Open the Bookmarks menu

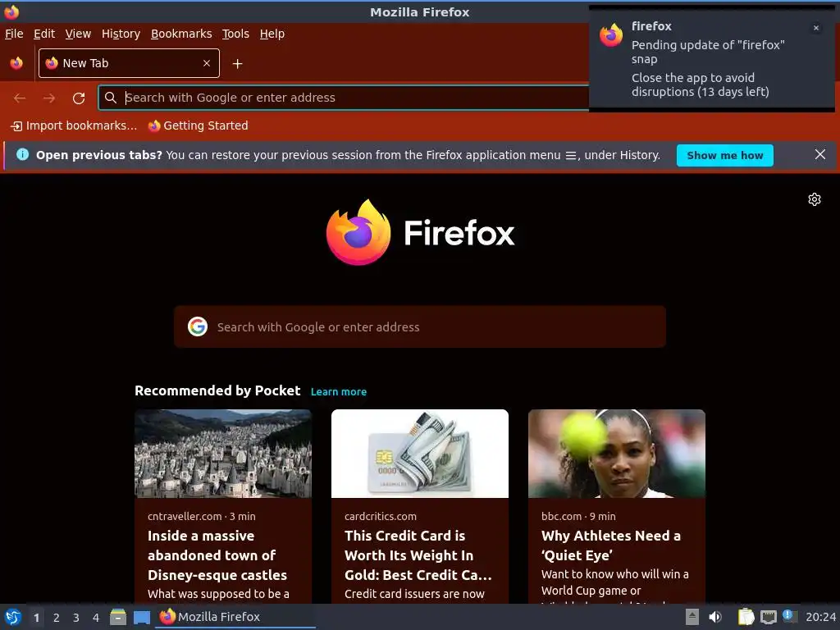click(181, 34)
